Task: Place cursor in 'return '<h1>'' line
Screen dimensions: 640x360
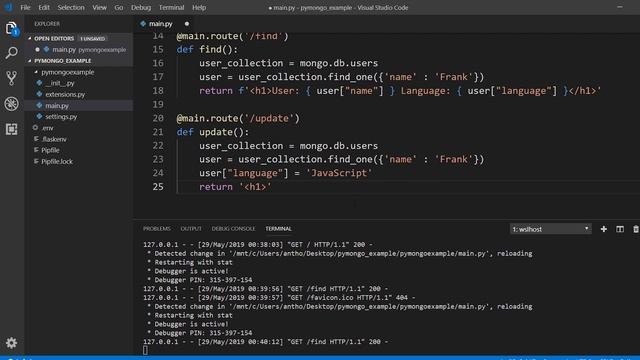Action: [x=235, y=187]
